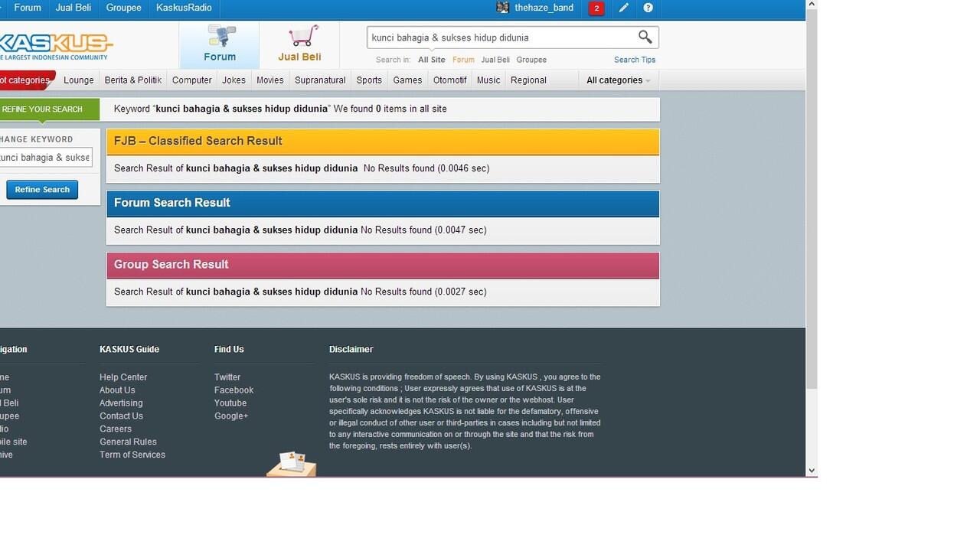The image size is (980, 551).
Task: Click the Forum Search Result header
Action: pyautogui.click(x=383, y=204)
